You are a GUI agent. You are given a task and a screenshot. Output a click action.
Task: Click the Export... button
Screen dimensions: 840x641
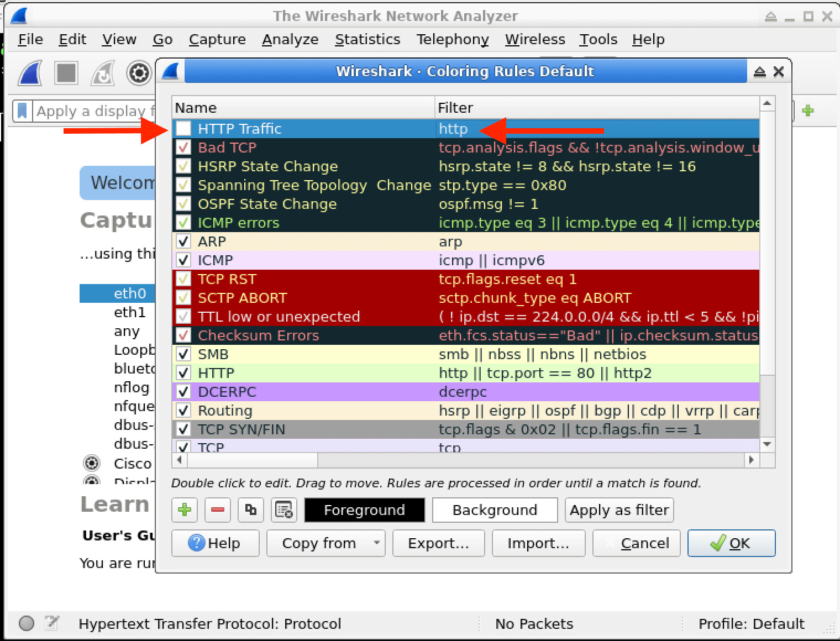click(438, 543)
